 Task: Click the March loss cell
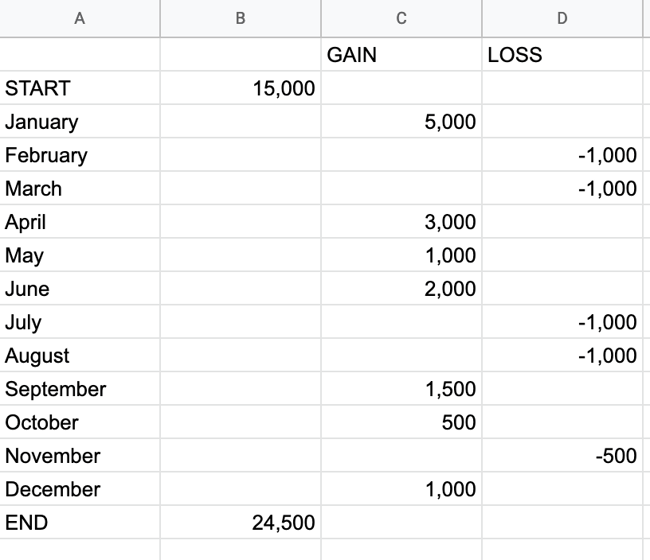point(560,189)
